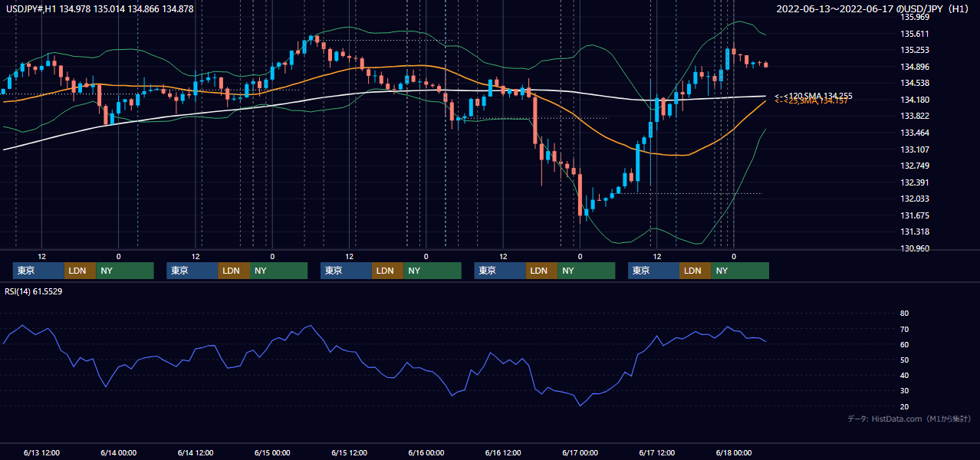980x460 pixels.
Task: Click the 6/14 00:00 date axis label
Action: pyautogui.click(x=119, y=452)
